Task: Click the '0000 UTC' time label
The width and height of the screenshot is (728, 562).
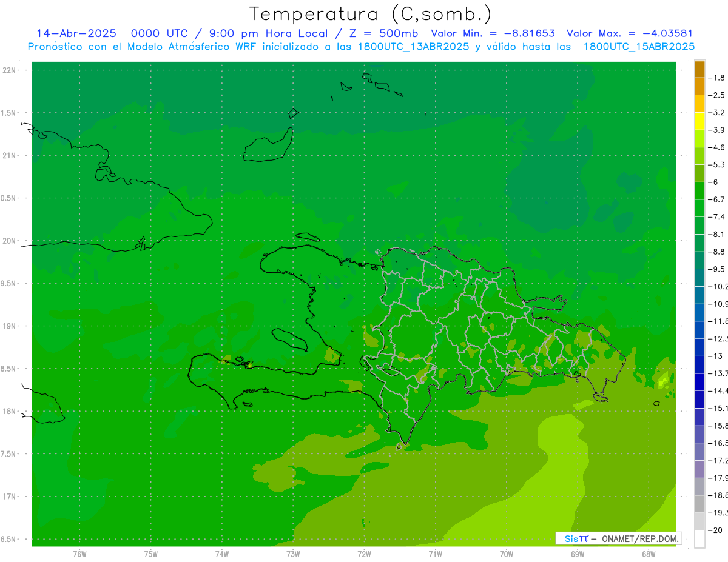Action: tap(160, 33)
